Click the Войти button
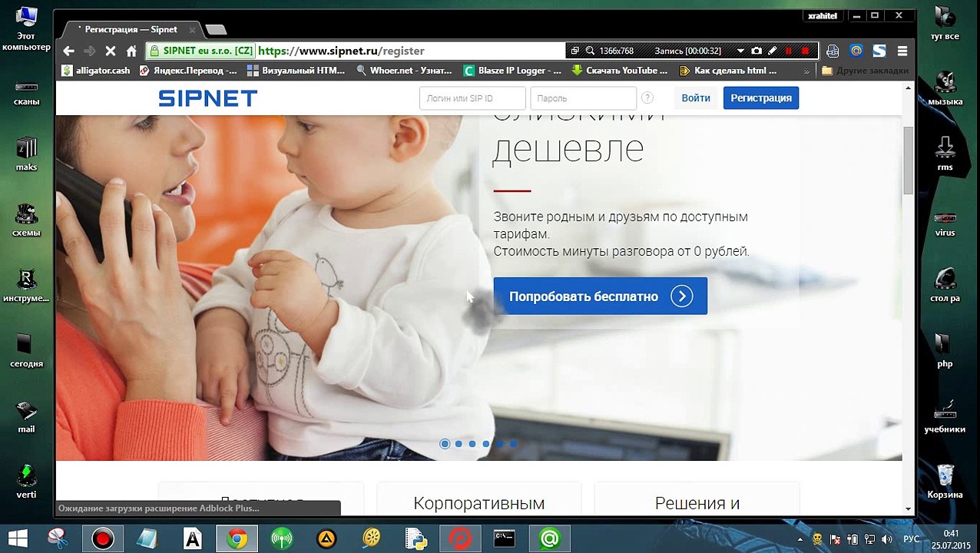The image size is (980, 553). click(x=696, y=98)
